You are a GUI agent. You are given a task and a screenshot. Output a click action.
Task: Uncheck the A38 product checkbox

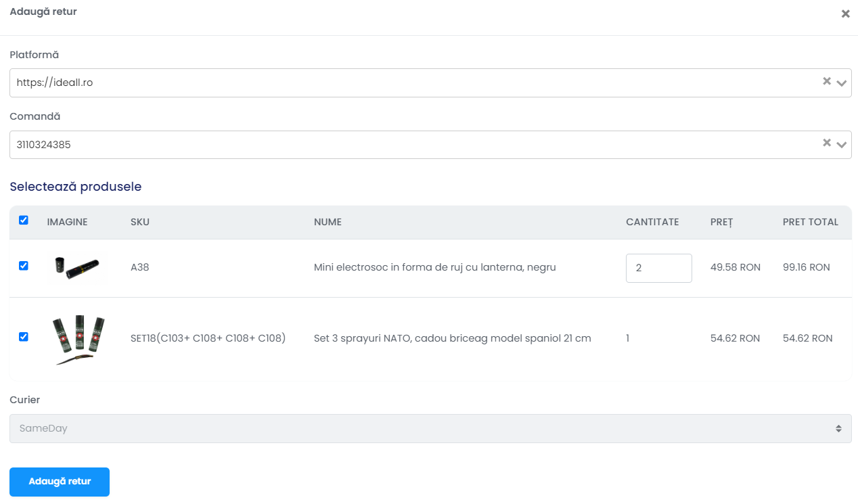pos(24,266)
